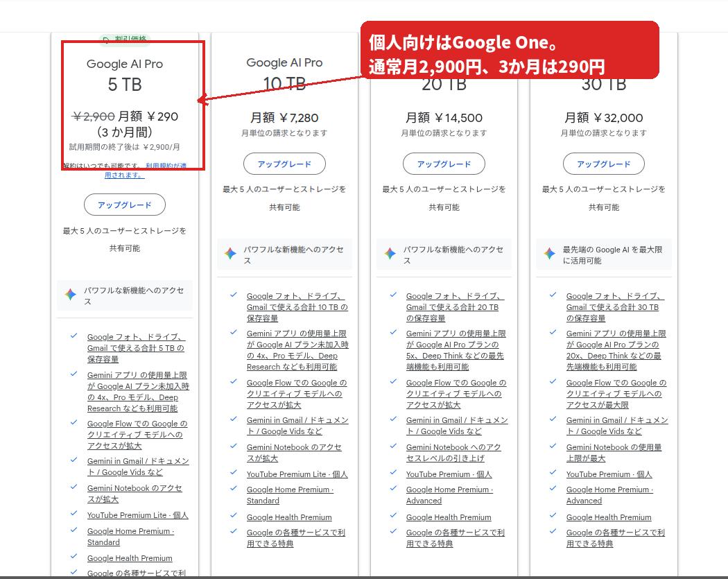Open the 合計 30 TB storage link
This screenshot has width=728, height=579.
click(x=615, y=307)
